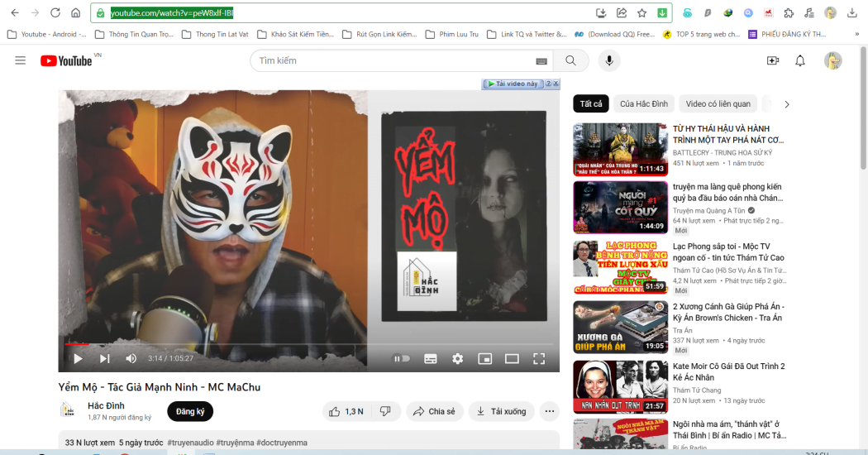The width and height of the screenshot is (868, 455).
Task: Share this page from the address bar
Action: [x=622, y=12]
